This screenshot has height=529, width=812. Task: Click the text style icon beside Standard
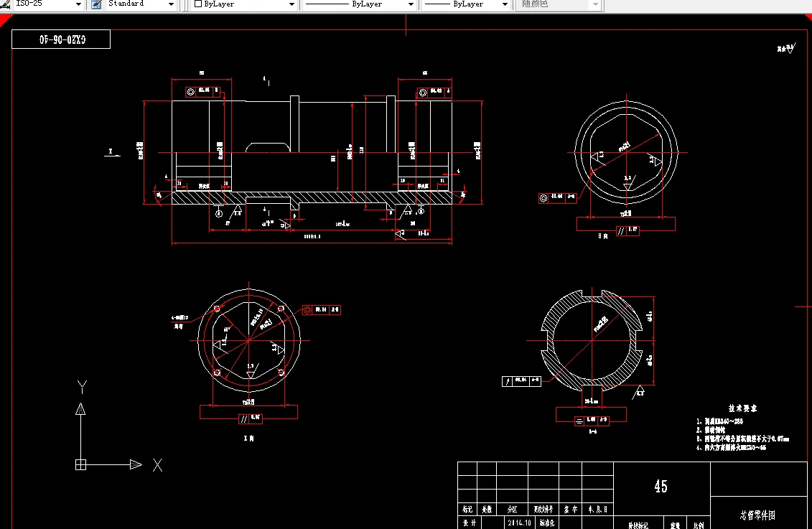pos(96,4)
